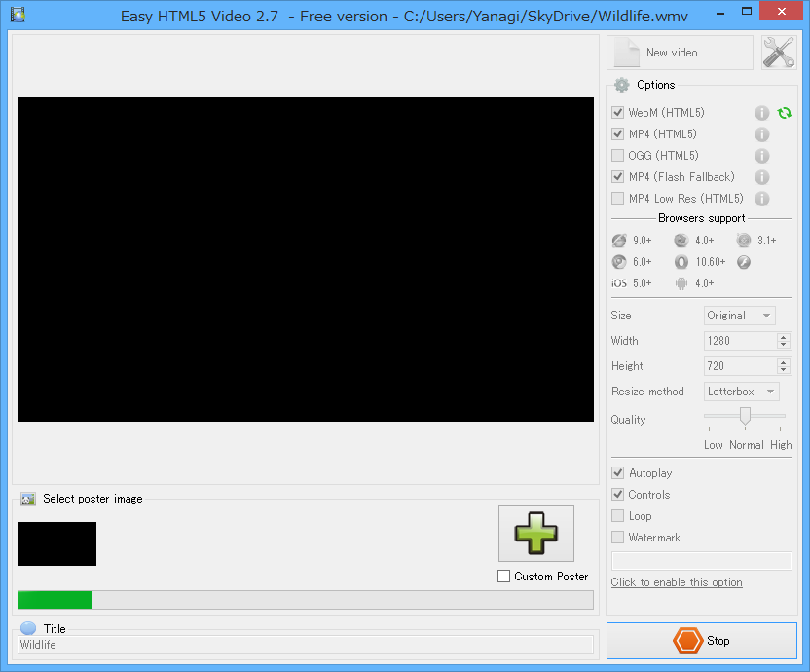Enable the Loop checkbox
This screenshot has width=810, height=672.
tap(618, 516)
